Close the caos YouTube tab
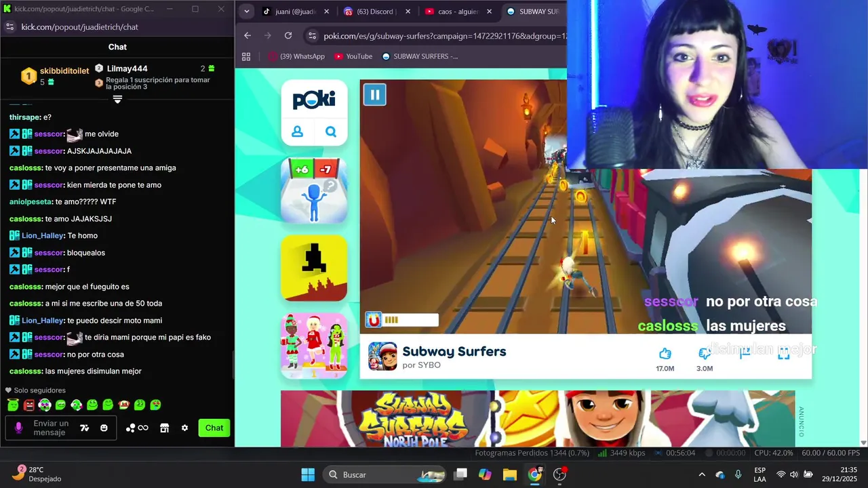 point(489,12)
